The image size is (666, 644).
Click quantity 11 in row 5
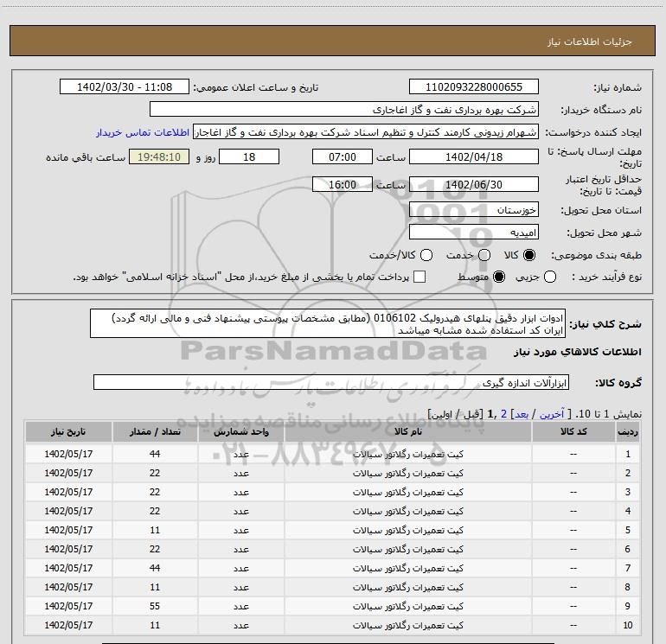155,530
